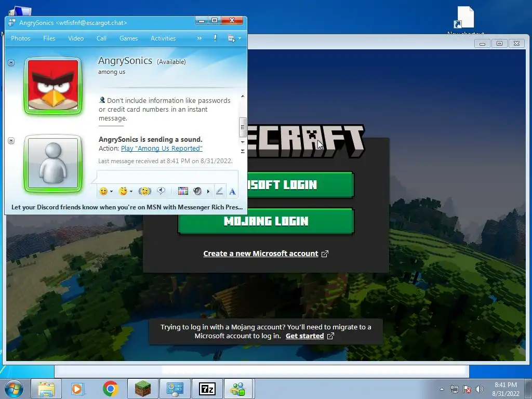532x399 pixels.
Task: Click the exclamation mark icon in Messenger toolbar
Action: 215,38
